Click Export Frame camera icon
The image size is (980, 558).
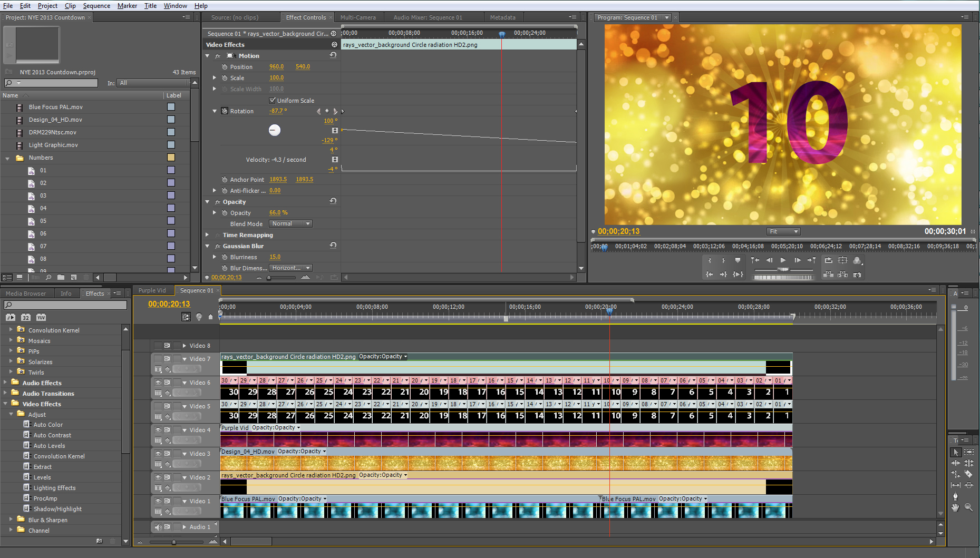tap(857, 275)
